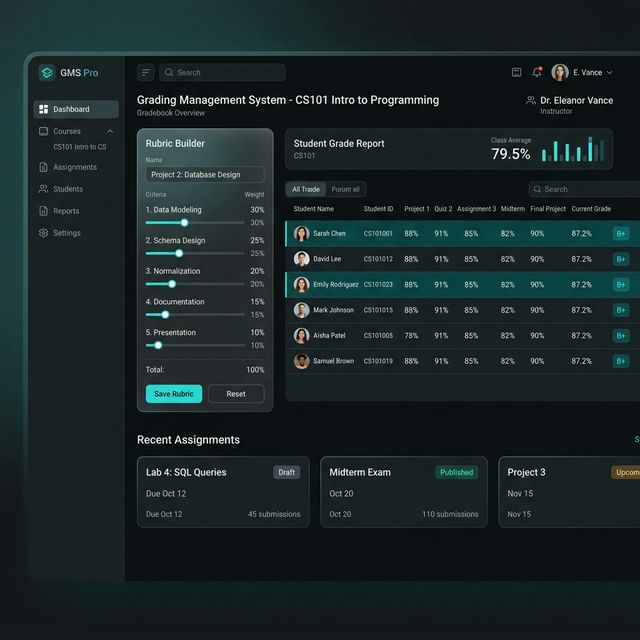
Task: Switch to the Poront all tab
Action: click(346, 189)
